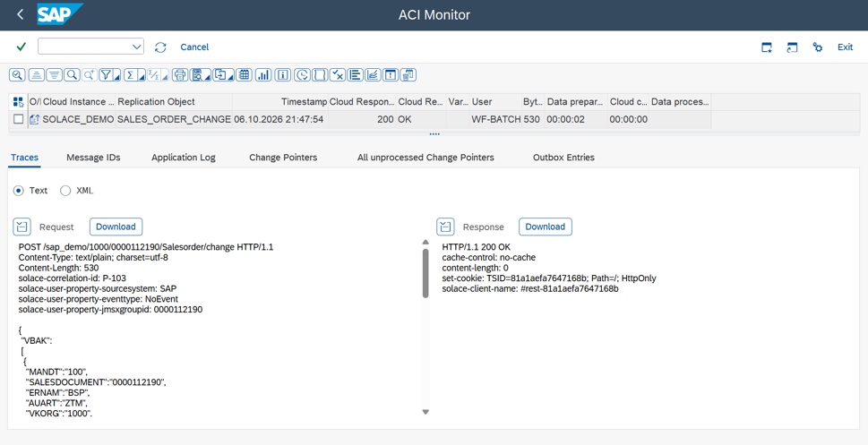Click the Request scrollbar down arrow
This screenshot has height=445, width=868.
pyautogui.click(x=425, y=412)
